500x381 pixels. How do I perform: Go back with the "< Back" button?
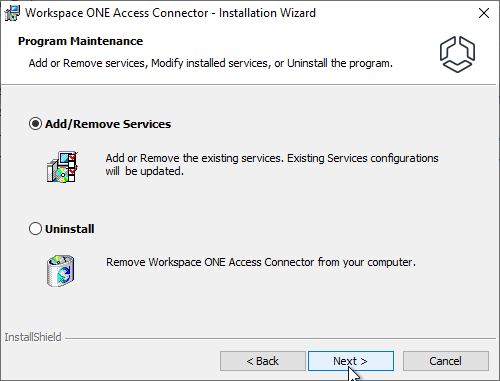pos(263,361)
